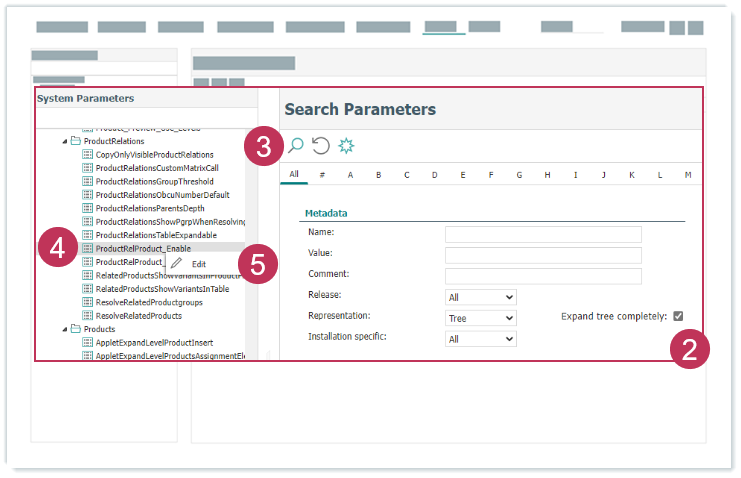The image size is (741, 478).
Task: Choose Edit from the context menu
Action: click(199, 264)
